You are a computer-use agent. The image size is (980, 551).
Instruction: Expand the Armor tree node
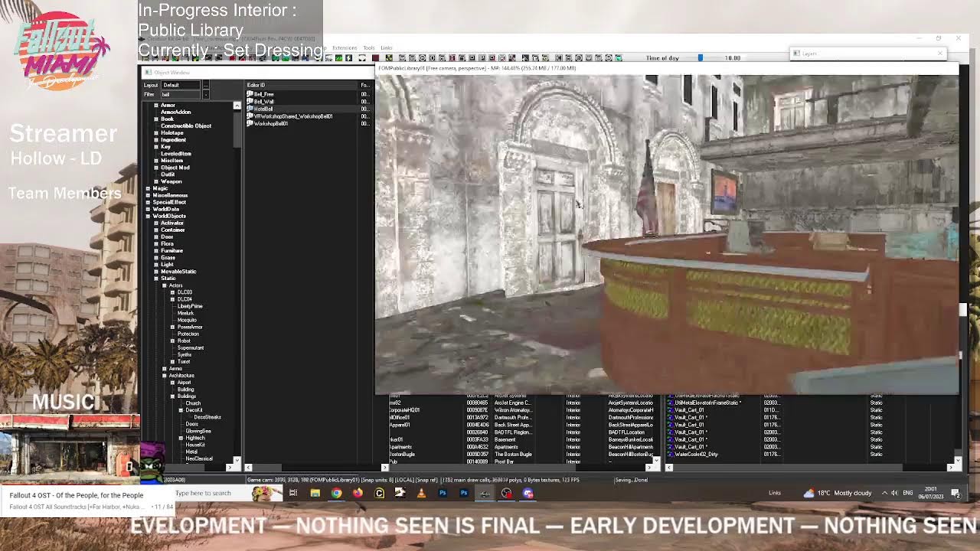coord(156,105)
